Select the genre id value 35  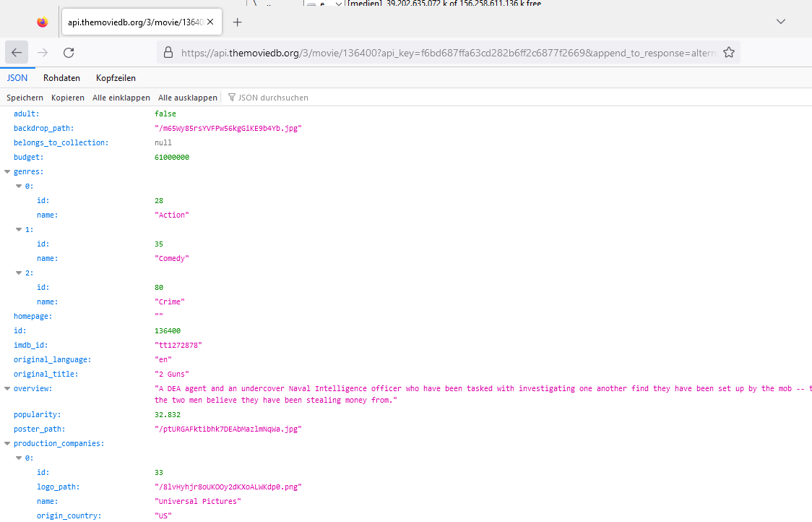[x=159, y=244]
